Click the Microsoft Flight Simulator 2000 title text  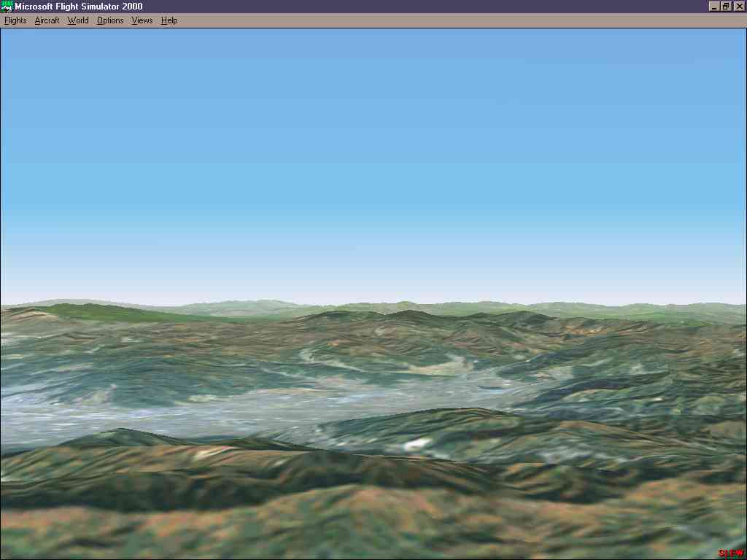(79, 6)
